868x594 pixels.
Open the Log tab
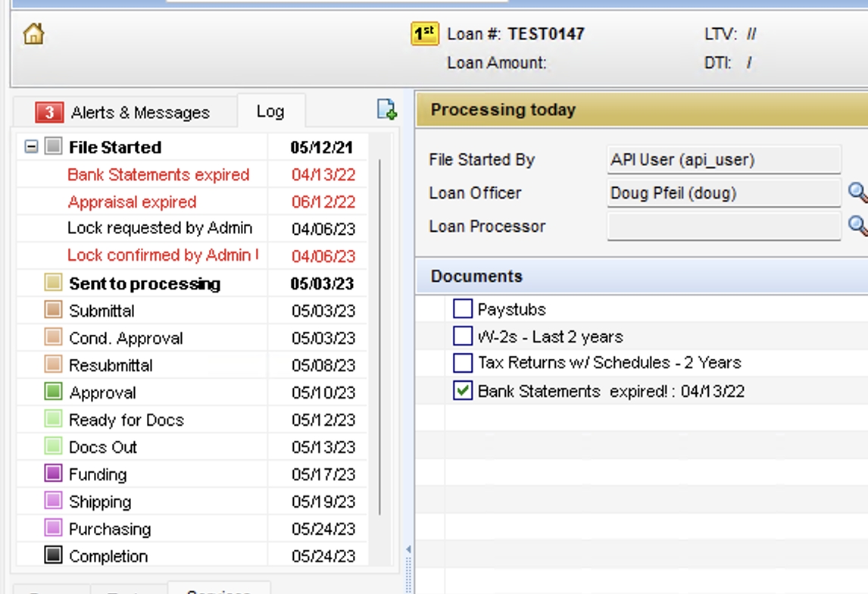270,111
